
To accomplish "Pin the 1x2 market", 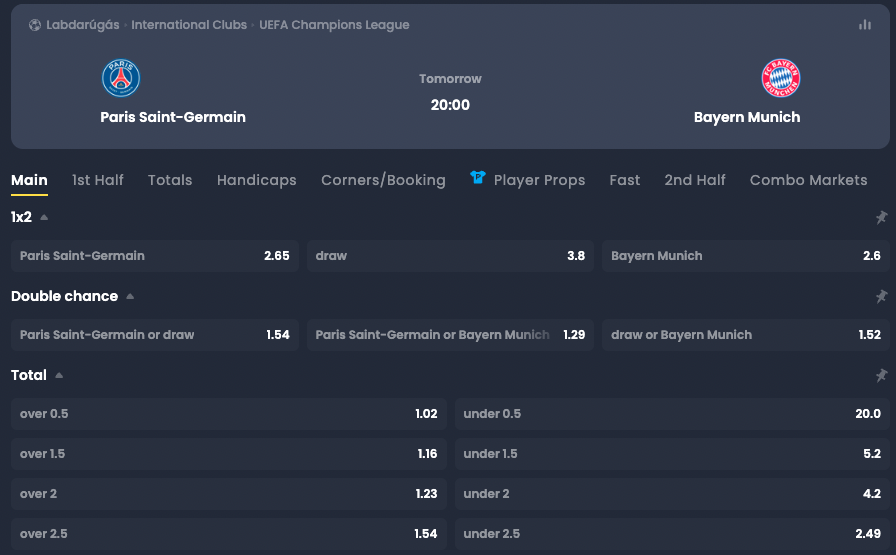I will point(881,217).
